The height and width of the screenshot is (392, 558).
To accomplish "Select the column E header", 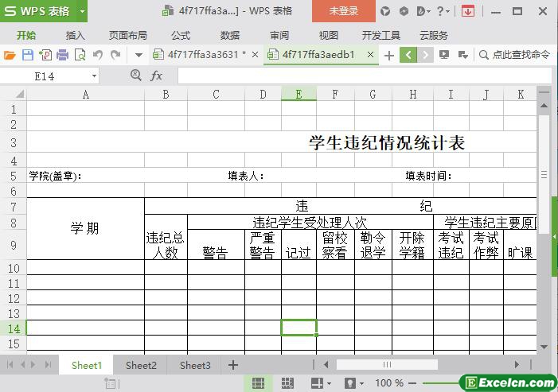I will click(x=299, y=94).
